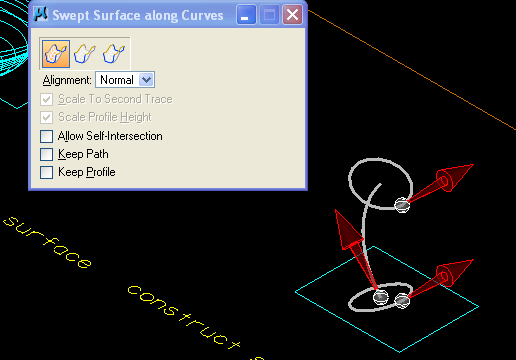Select the third sweep method icon

[114, 54]
